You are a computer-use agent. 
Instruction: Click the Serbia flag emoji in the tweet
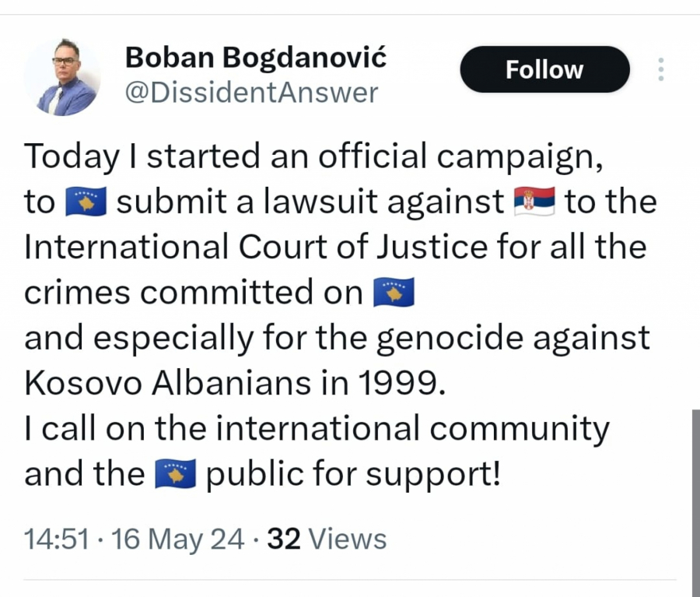coord(534,202)
